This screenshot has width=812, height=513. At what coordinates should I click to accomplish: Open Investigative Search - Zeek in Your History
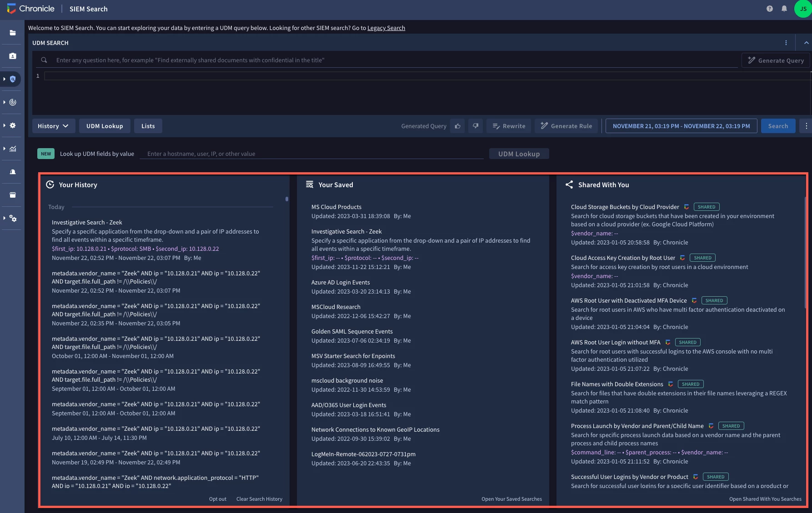click(87, 222)
